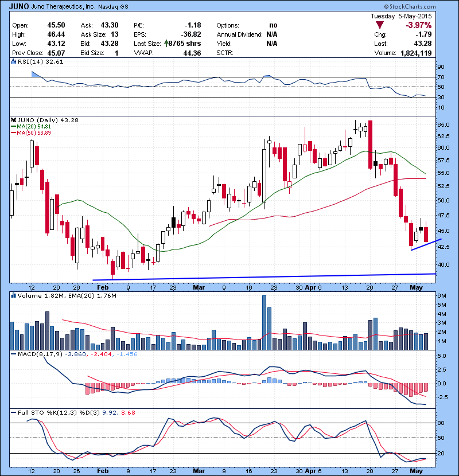Click the red down-triangle change indicator
Screen dimensions: 459x476
click(379, 25)
